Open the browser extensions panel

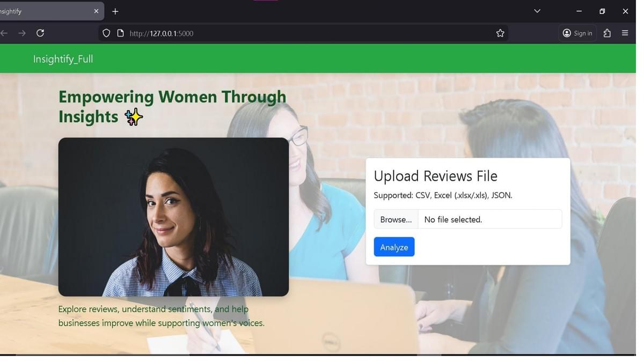point(607,33)
